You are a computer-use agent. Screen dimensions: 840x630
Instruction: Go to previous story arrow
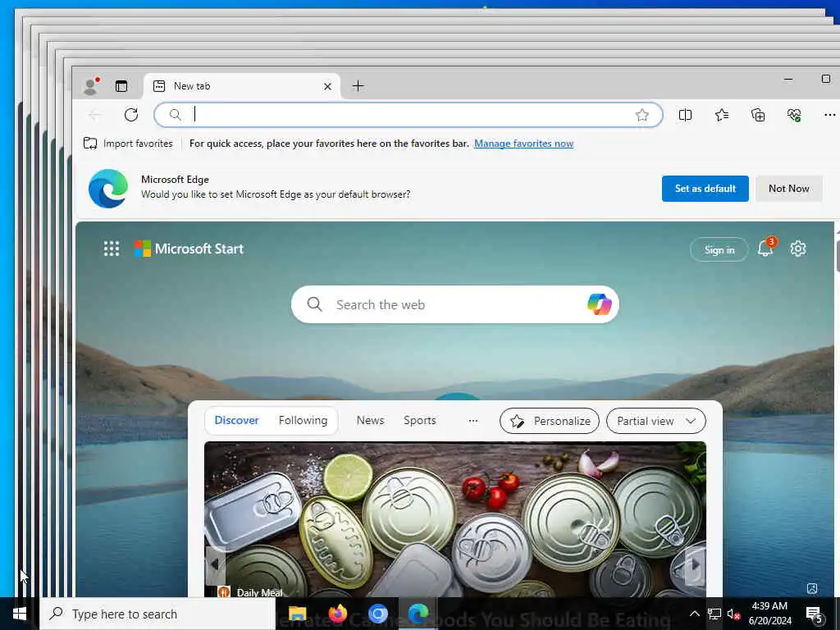[x=216, y=564]
